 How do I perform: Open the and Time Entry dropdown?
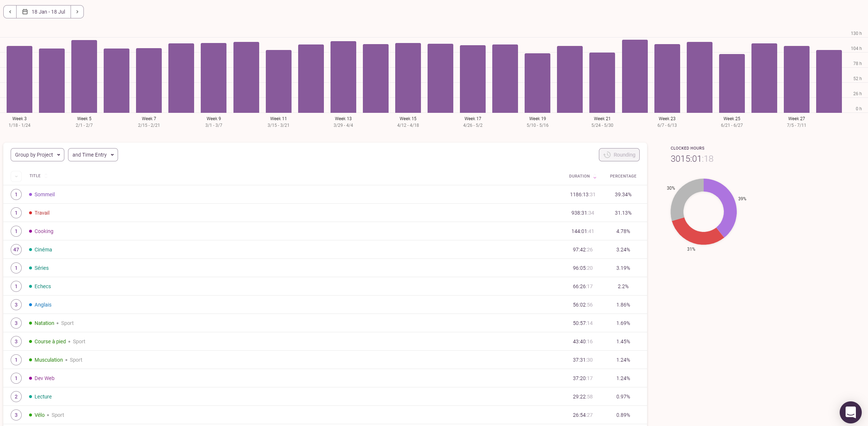click(x=93, y=155)
